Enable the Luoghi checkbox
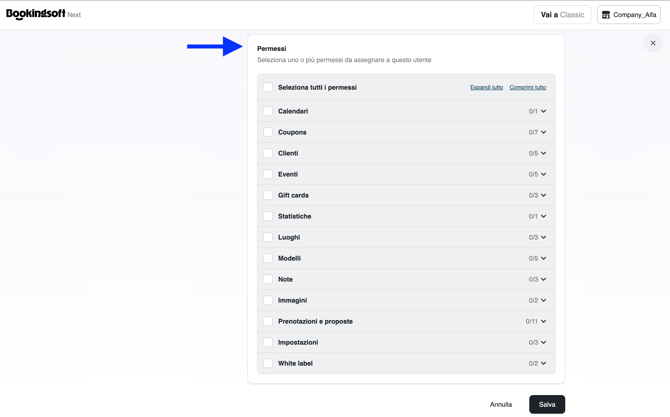 point(268,237)
